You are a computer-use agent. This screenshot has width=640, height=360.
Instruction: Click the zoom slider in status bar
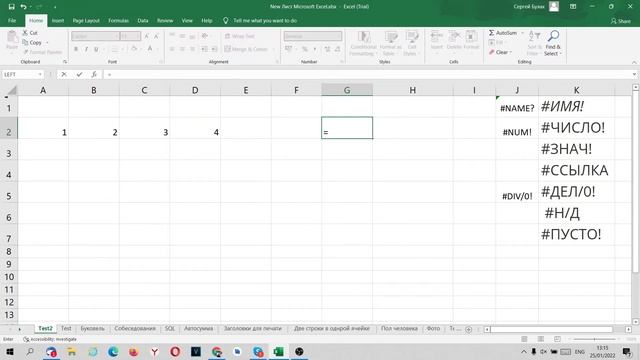point(594,339)
